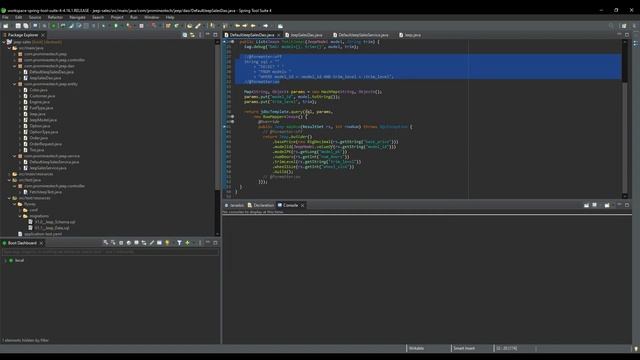Close the Boot Dashboard view
640x360 pixels.
pyautogui.click(x=41, y=243)
